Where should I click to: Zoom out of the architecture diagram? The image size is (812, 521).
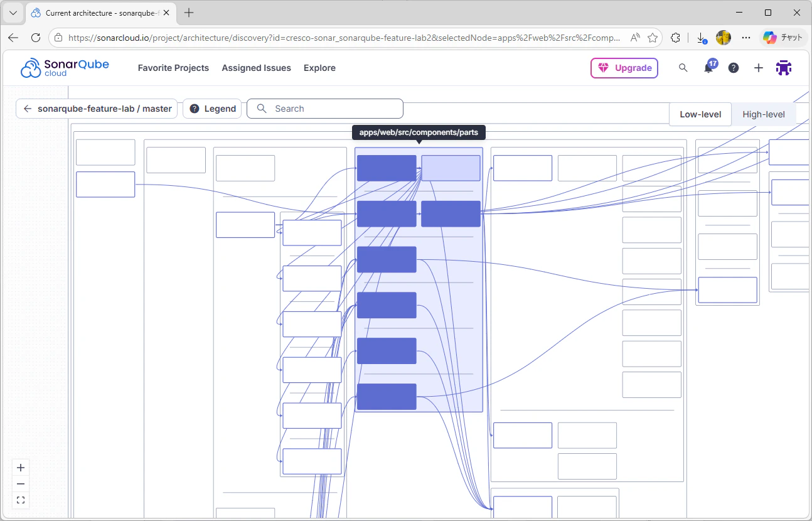tap(21, 484)
